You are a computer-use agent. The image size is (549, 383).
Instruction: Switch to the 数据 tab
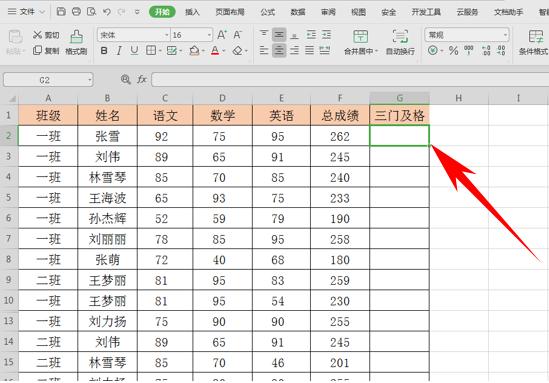coord(298,12)
